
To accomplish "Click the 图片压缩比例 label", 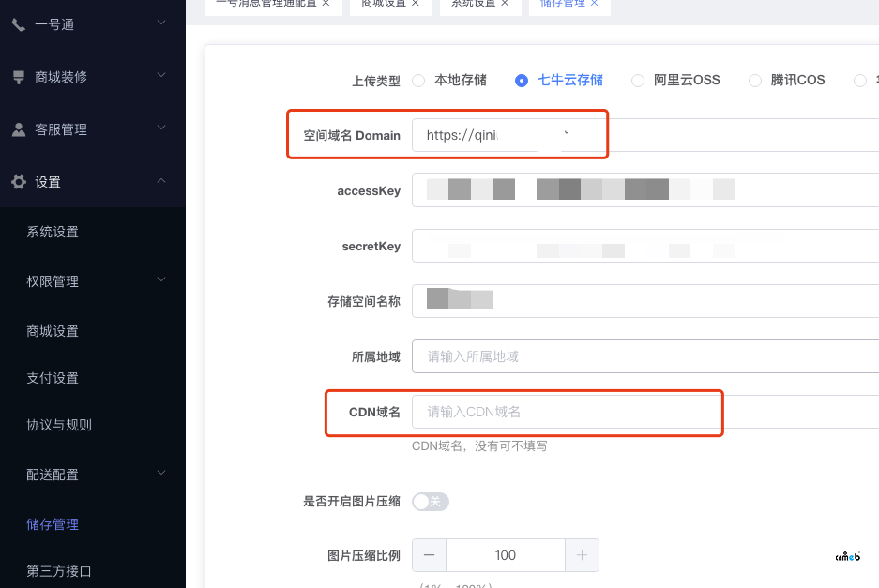I will tap(364, 555).
